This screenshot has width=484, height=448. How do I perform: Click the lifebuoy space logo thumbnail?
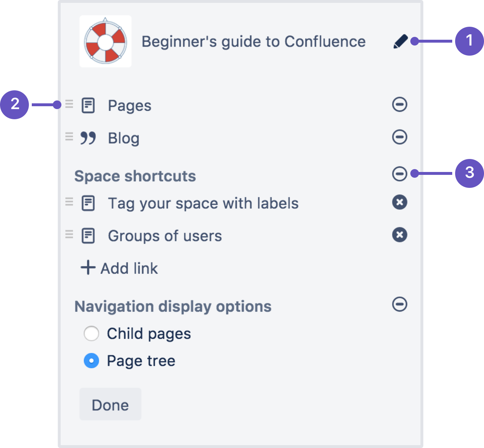105,42
